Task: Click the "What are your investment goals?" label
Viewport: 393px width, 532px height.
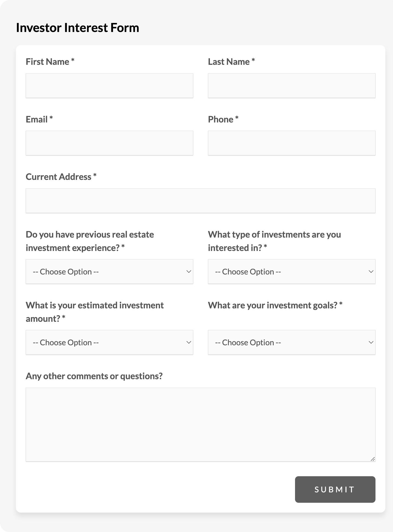Action: click(x=273, y=305)
